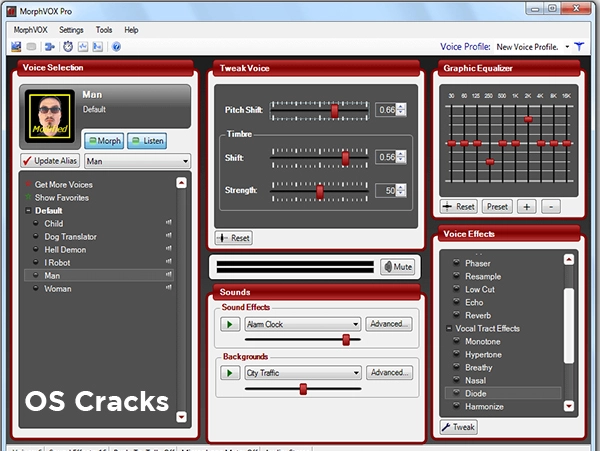
Task: Mute the microphone with the Mute button
Action: [x=398, y=267]
